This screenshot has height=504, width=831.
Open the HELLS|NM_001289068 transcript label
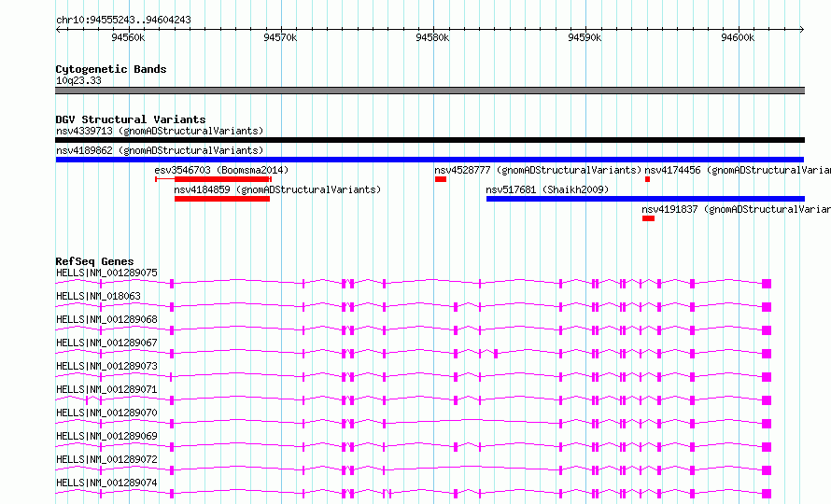pos(106,319)
